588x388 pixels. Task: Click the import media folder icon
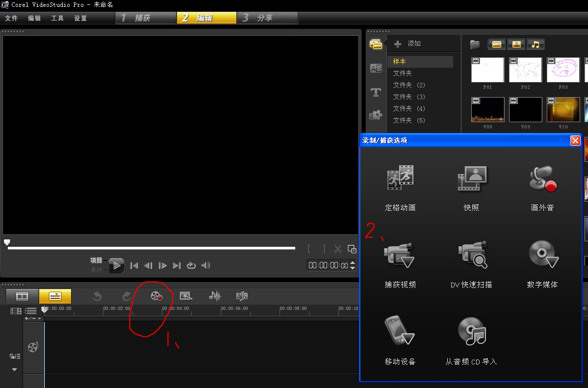(475, 45)
